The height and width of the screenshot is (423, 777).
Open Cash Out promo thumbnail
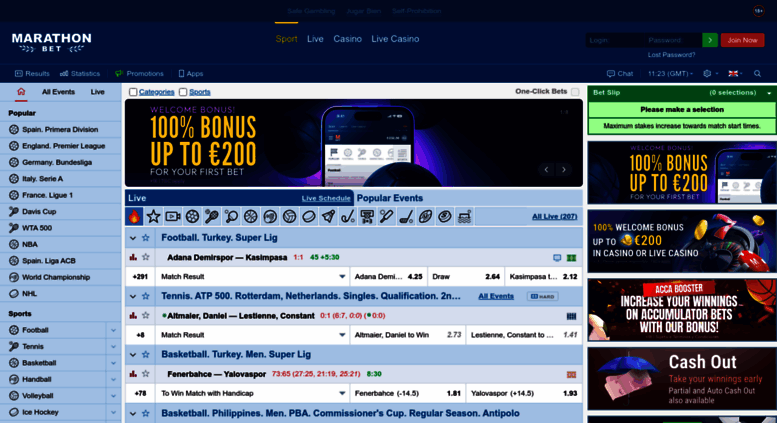pyautogui.click(x=682, y=378)
